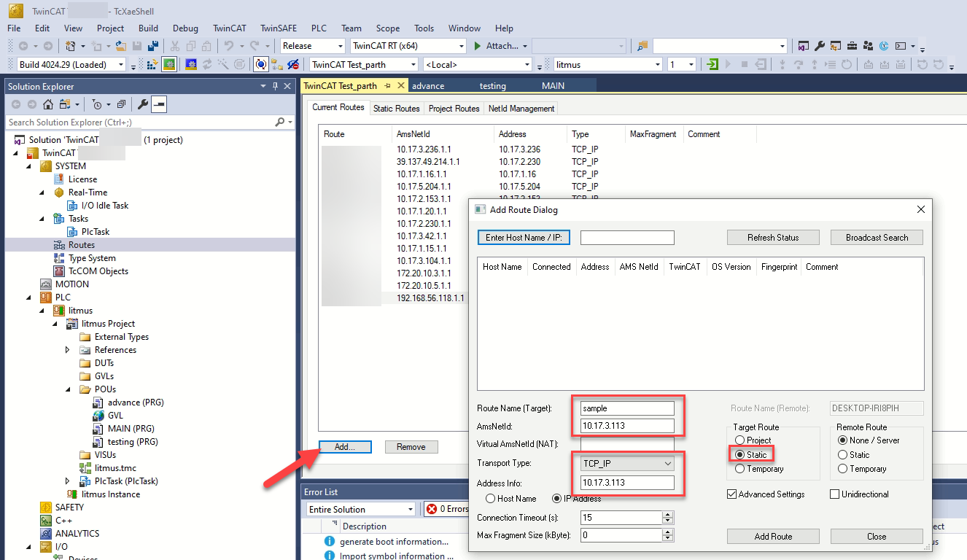Image resolution: width=967 pixels, height=560 pixels.
Task: Click the Save All toolbar icon
Action: coord(153,47)
